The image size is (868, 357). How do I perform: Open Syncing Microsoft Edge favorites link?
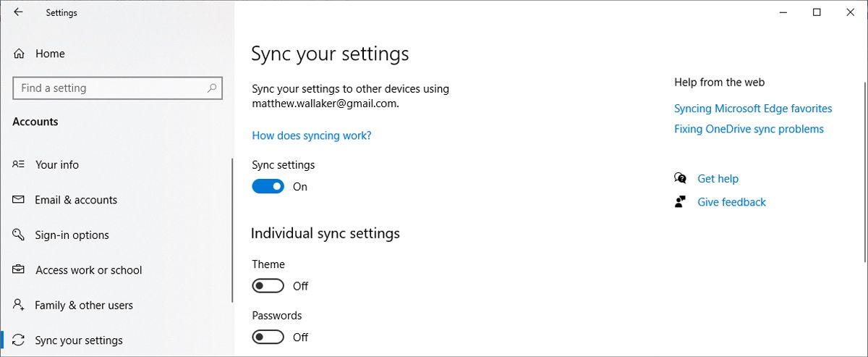[x=753, y=109]
